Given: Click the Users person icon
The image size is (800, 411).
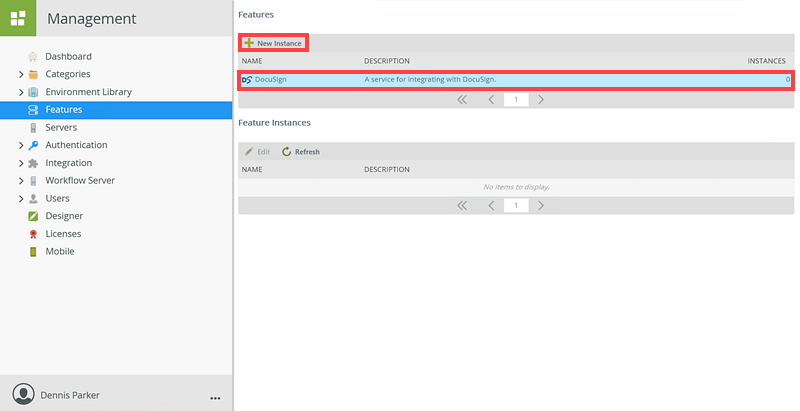Looking at the screenshot, I should pyautogui.click(x=33, y=198).
